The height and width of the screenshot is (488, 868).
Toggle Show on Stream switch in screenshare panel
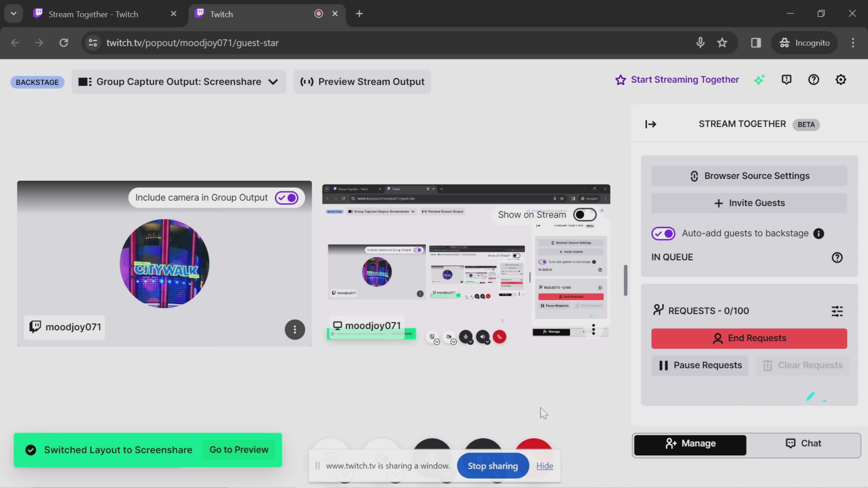pyautogui.click(x=585, y=214)
